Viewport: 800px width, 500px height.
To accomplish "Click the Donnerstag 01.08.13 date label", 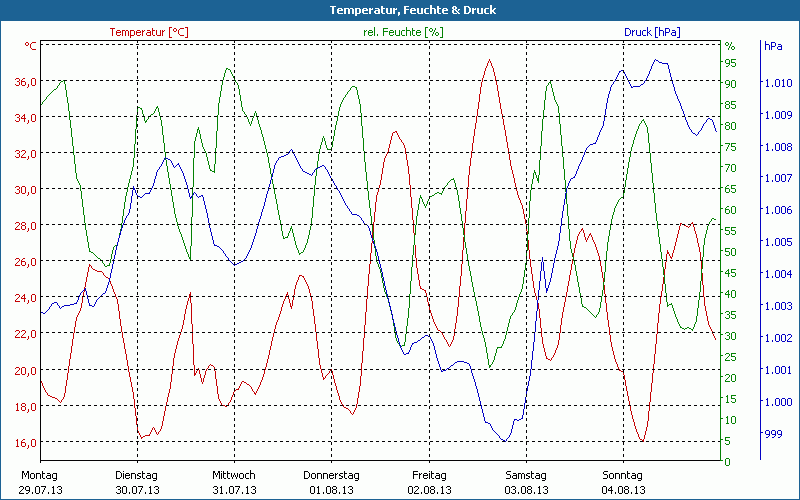I will [331, 482].
